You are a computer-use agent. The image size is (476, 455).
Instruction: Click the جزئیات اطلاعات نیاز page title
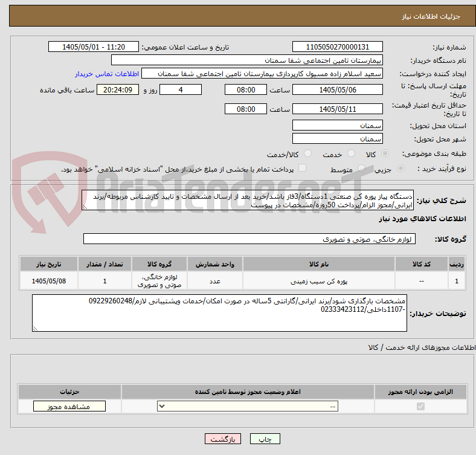coord(431,16)
